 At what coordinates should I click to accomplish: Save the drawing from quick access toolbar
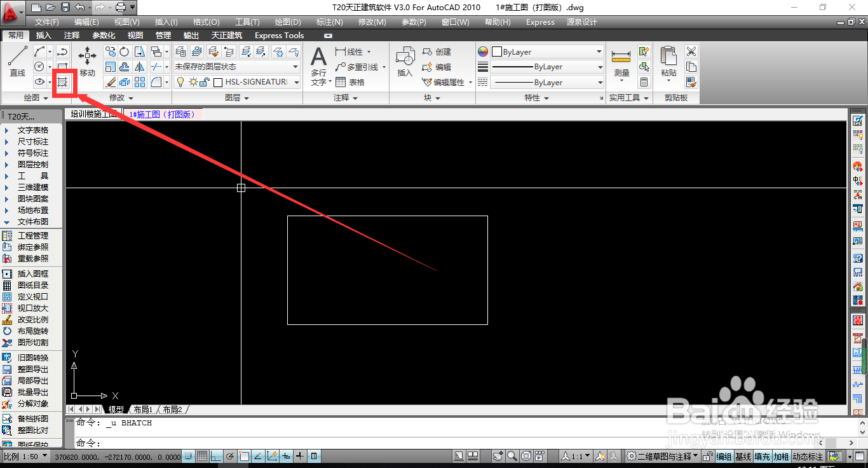[x=65, y=8]
